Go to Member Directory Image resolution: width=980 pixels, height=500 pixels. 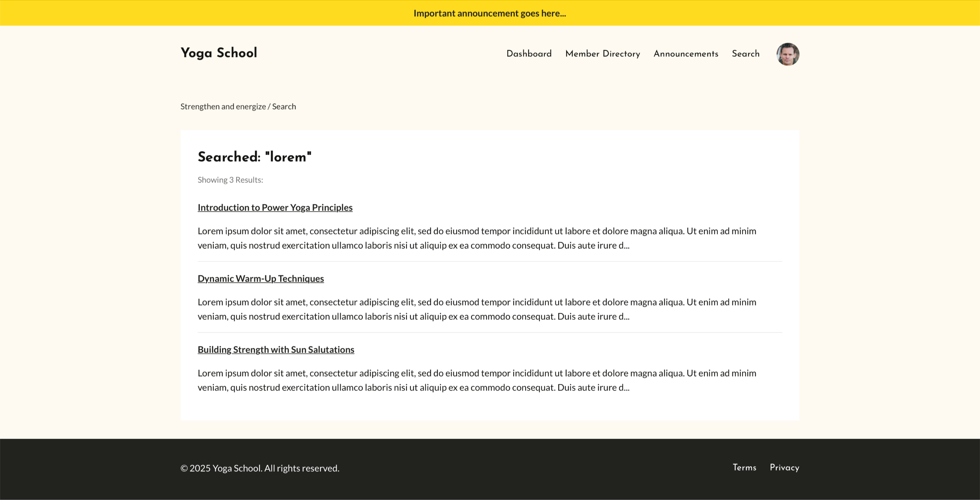tap(603, 54)
